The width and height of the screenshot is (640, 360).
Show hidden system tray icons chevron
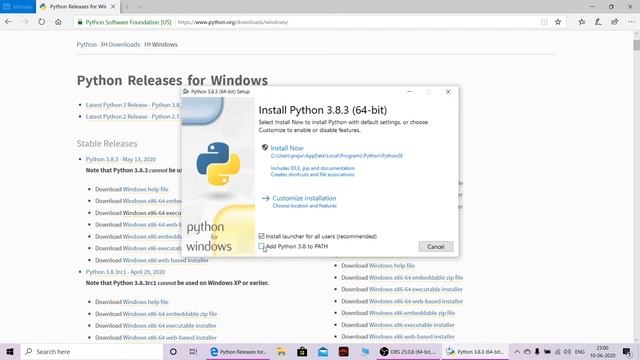[517, 351]
